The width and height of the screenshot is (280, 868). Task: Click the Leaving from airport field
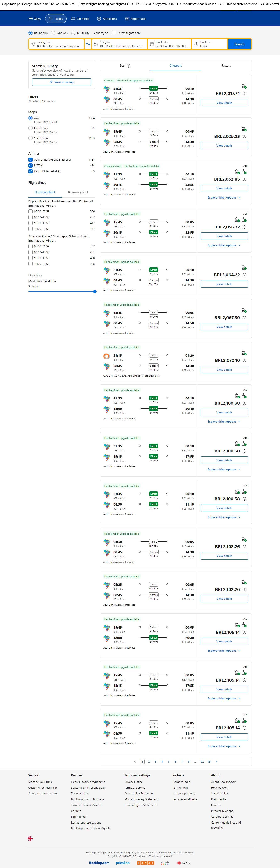point(56,44)
